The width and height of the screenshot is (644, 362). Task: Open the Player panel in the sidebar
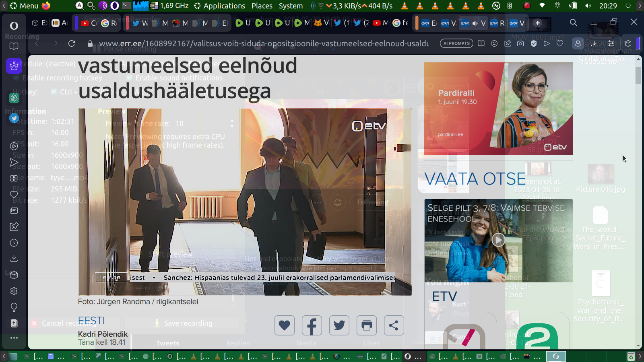tap(14, 146)
